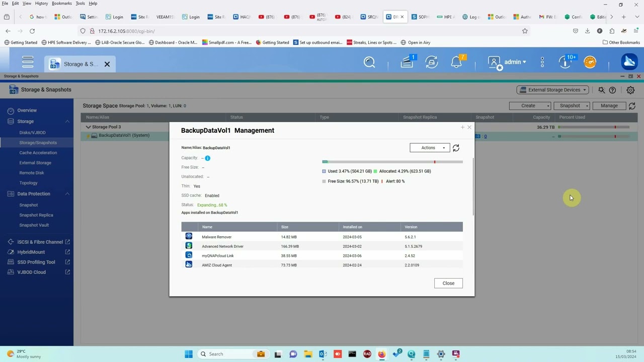Open the Create dropdown
Image resolution: width=644 pixels, height=362 pixels.
530,106
